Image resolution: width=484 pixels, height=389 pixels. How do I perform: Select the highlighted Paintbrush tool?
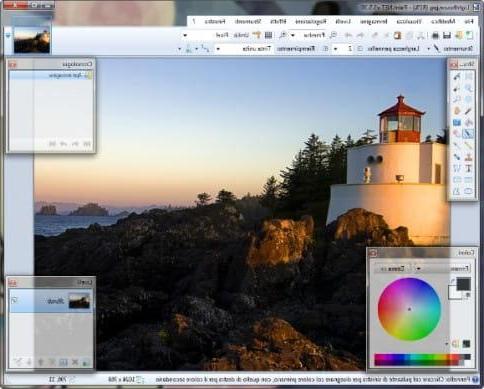(x=468, y=134)
